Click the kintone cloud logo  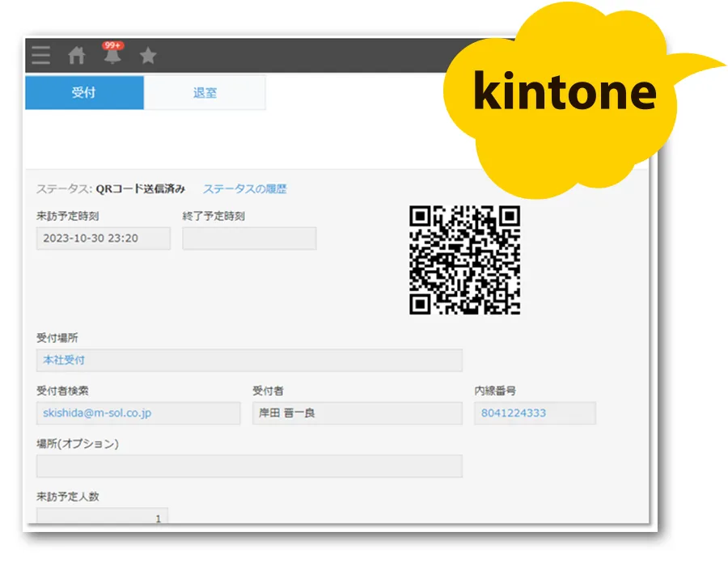click(x=565, y=91)
